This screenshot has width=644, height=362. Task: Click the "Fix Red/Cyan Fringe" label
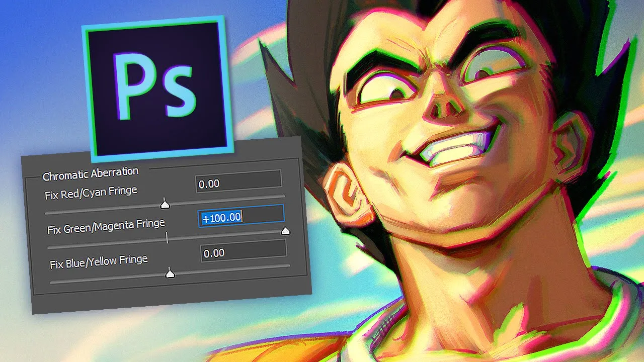click(x=91, y=193)
